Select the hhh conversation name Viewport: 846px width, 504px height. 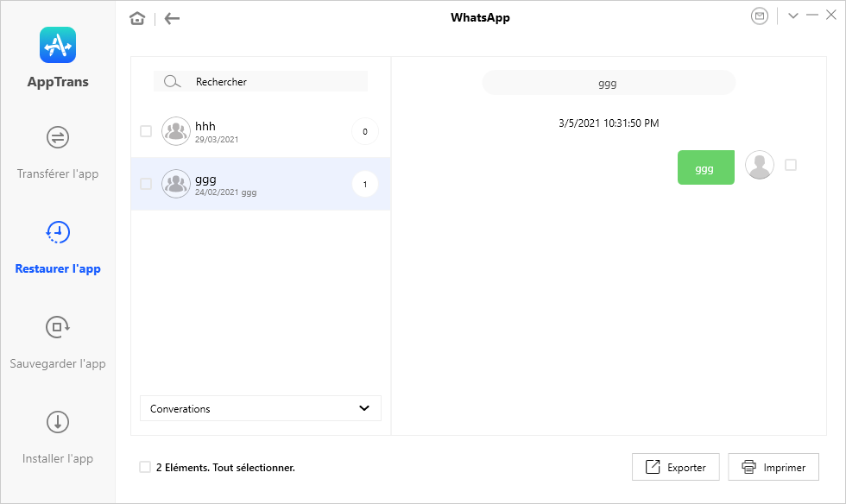click(205, 126)
